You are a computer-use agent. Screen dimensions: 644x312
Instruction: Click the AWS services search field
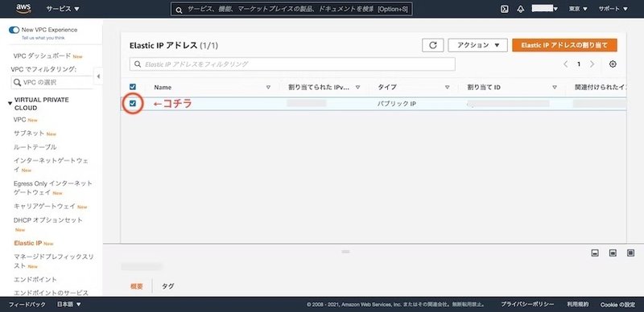coord(291,9)
